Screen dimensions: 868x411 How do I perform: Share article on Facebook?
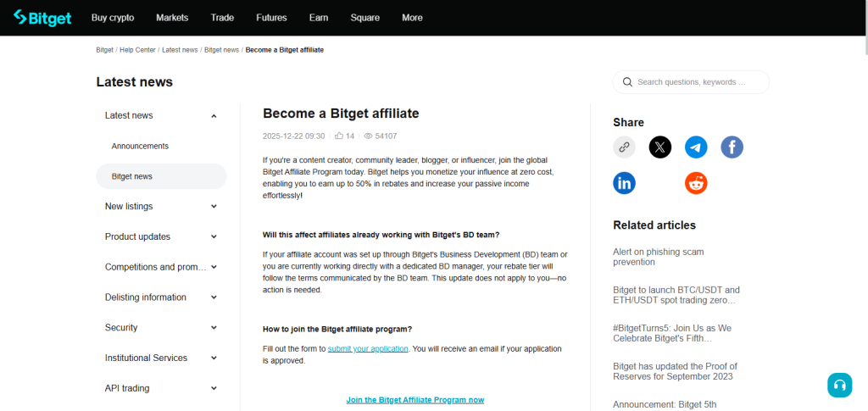pyautogui.click(x=732, y=147)
